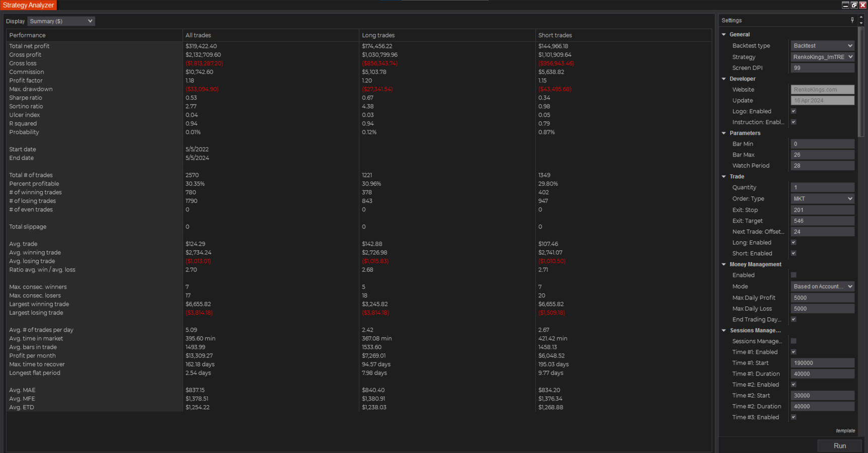868x453 pixels.
Task: Open the Backtest type dropdown
Action: (x=822, y=46)
